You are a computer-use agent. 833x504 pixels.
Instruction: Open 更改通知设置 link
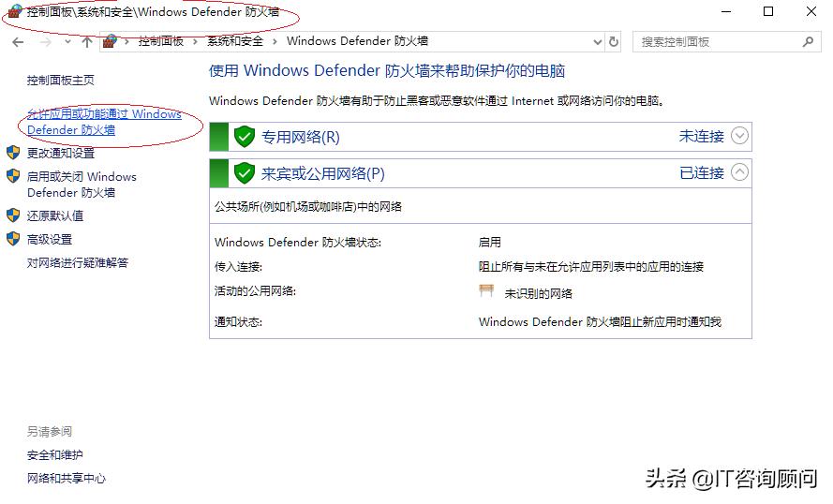coord(61,153)
